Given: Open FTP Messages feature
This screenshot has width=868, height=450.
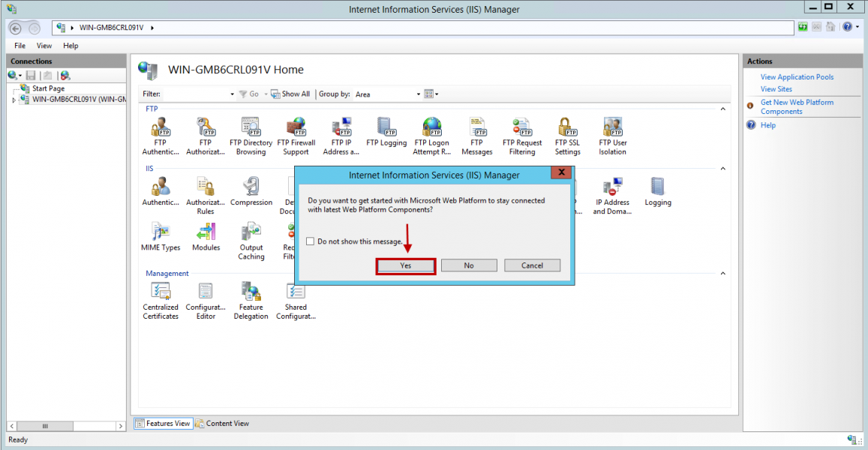Looking at the screenshot, I should [x=476, y=136].
